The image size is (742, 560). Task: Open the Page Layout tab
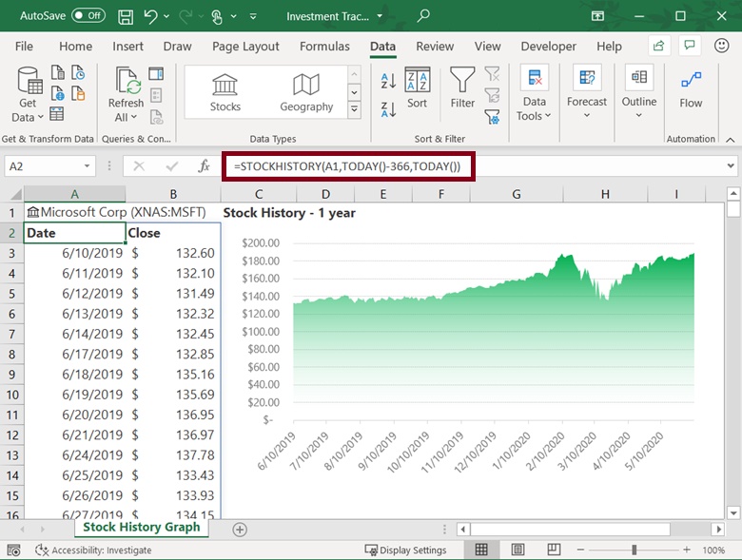pos(245,47)
